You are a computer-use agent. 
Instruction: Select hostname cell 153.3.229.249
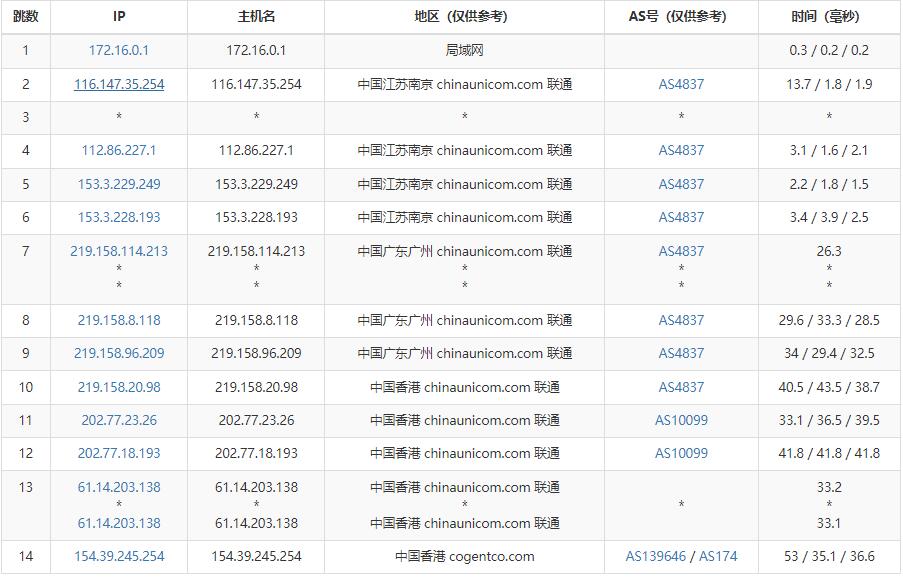[256, 184]
